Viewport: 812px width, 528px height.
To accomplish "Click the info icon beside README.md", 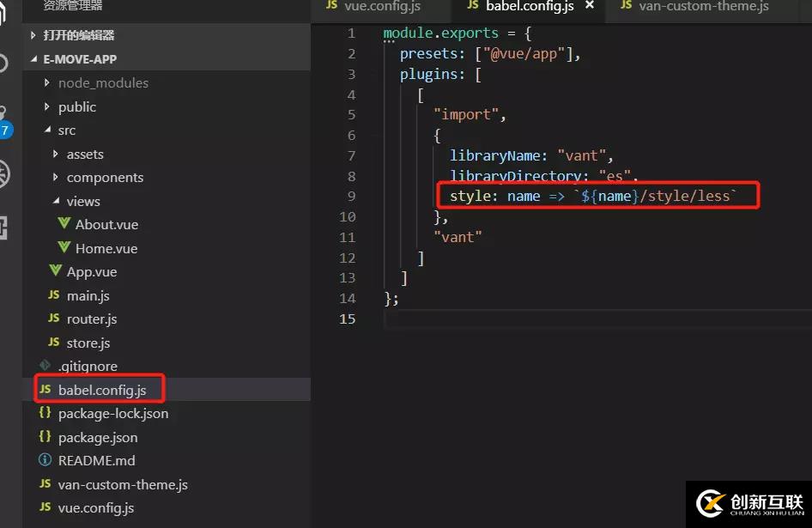I will coord(45,460).
